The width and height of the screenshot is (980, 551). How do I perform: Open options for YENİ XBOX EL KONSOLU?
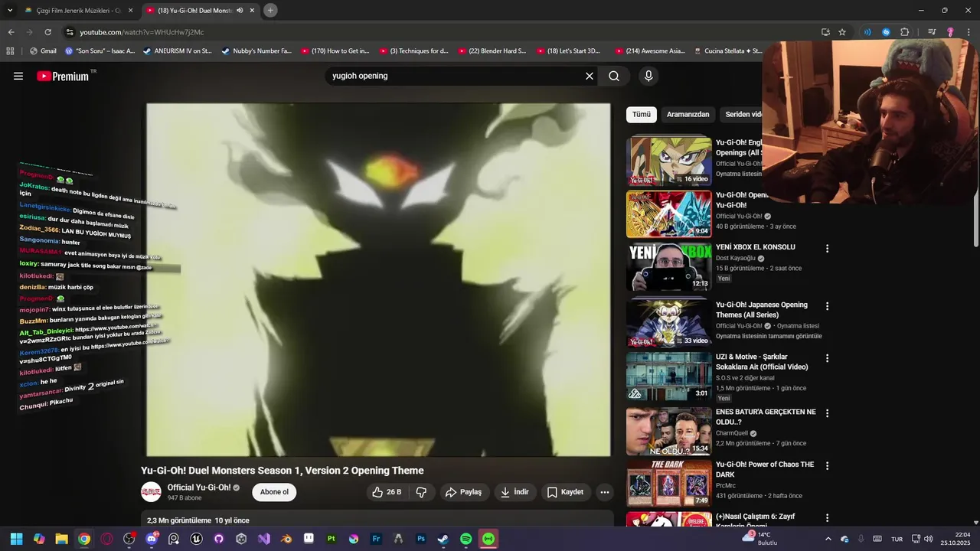827,249
